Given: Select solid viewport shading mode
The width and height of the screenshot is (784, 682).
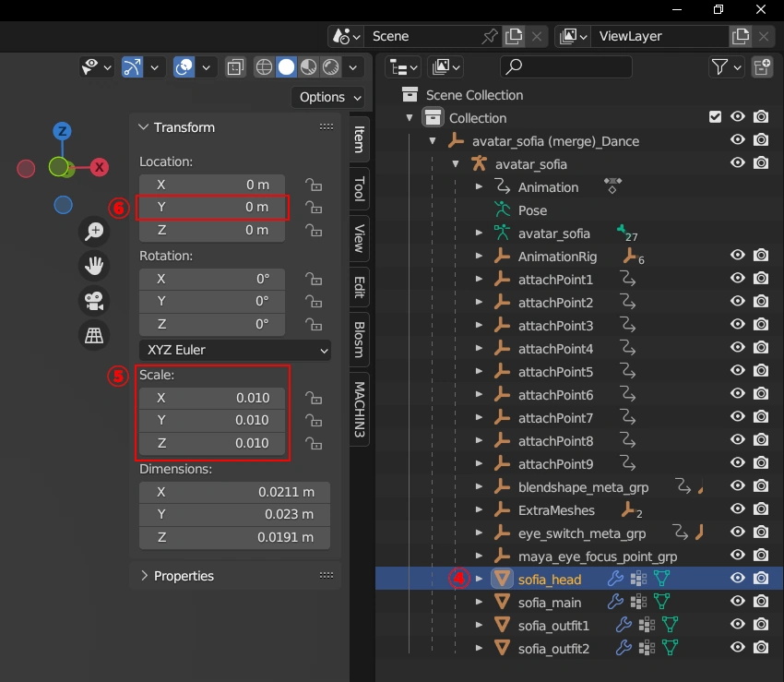Looking at the screenshot, I should (x=286, y=67).
